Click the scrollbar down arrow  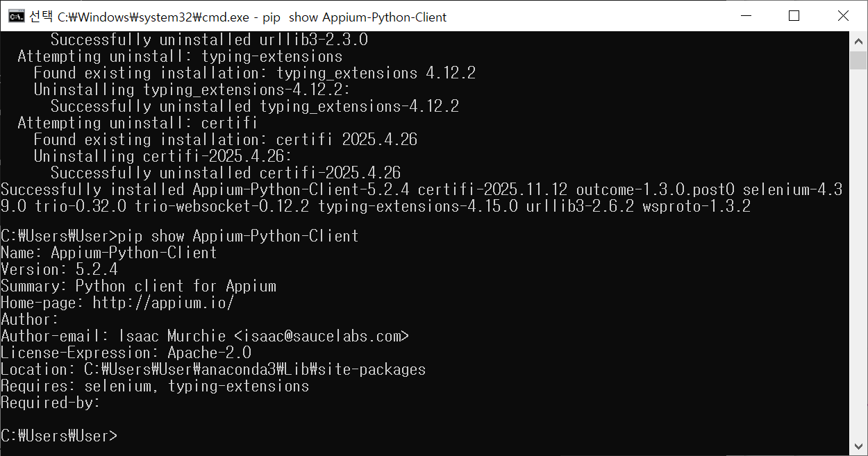858,446
